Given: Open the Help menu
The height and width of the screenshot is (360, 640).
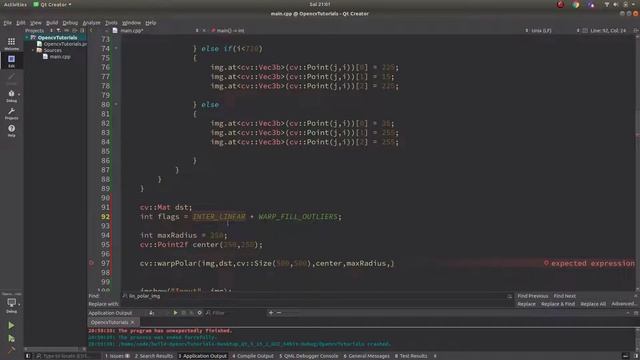Looking at the screenshot, I should click(x=151, y=22).
